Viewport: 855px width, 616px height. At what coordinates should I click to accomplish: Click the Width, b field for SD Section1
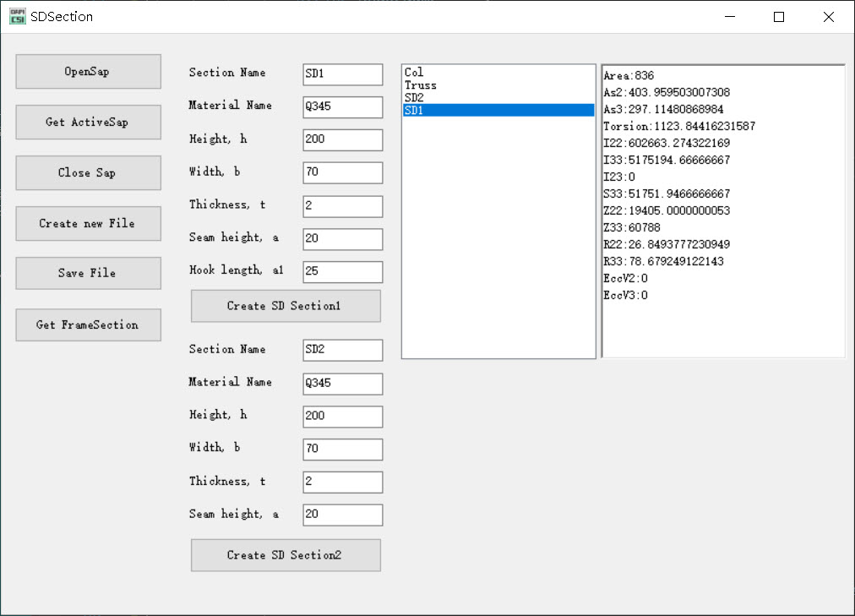click(343, 172)
